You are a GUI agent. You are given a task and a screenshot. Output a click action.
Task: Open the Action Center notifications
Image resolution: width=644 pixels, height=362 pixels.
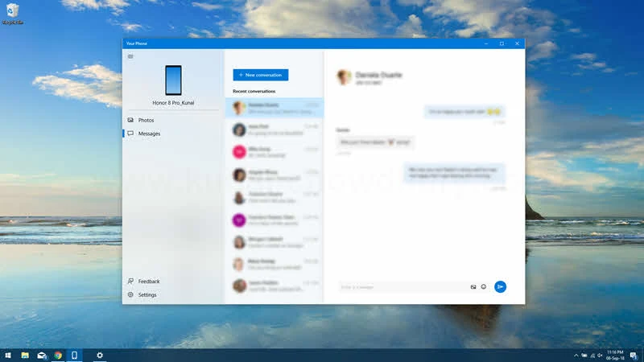tap(634, 356)
